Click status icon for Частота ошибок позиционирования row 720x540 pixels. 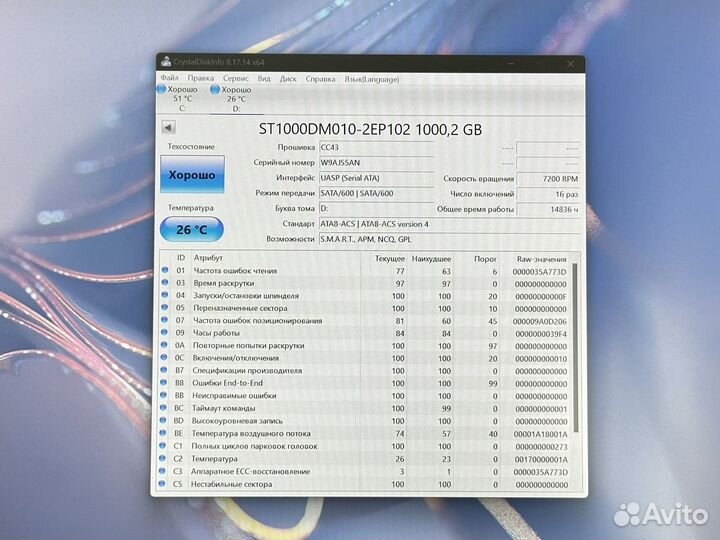click(x=164, y=320)
